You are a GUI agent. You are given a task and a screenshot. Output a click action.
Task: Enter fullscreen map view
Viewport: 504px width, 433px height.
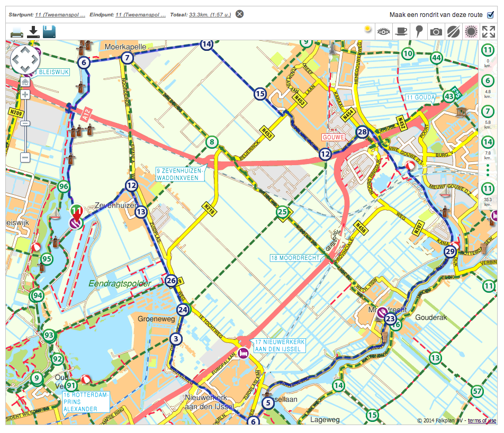488,31
